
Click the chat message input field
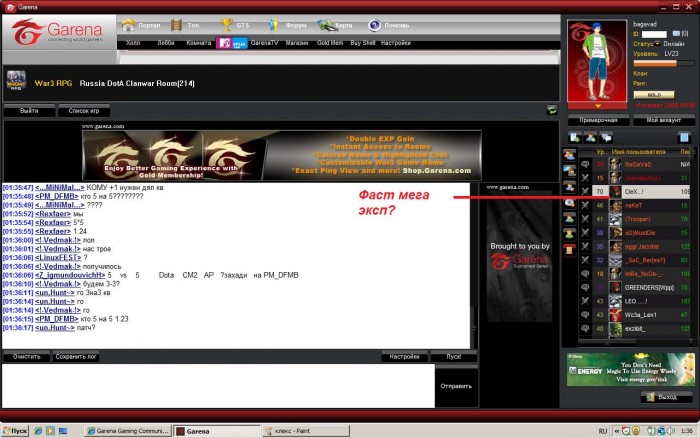[x=217, y=385]
